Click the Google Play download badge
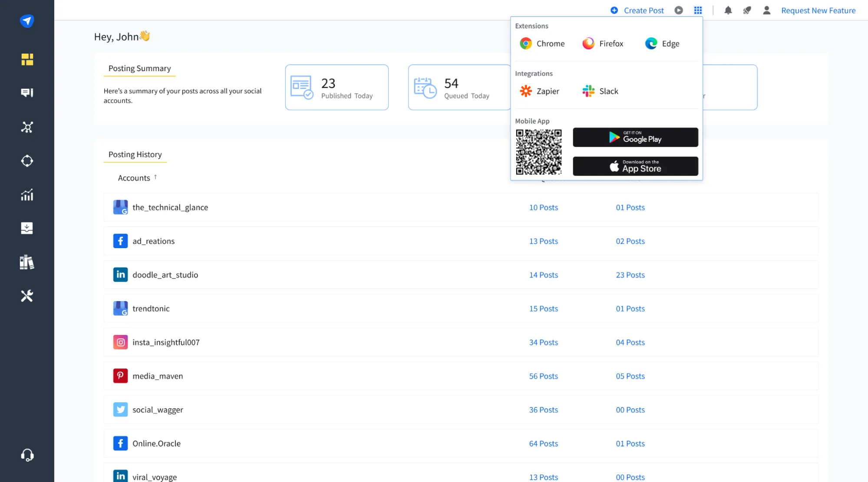Screen dimensions: 868x482 click(x=635, y=138)
